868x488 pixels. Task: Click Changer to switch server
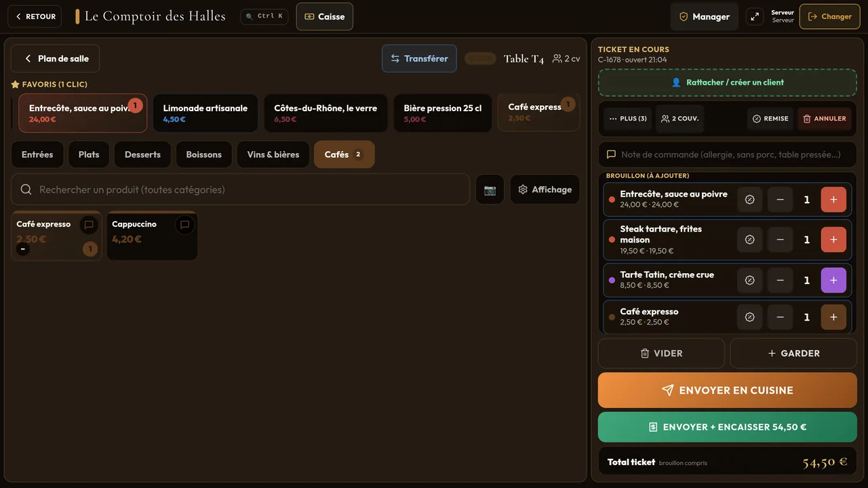829,16
